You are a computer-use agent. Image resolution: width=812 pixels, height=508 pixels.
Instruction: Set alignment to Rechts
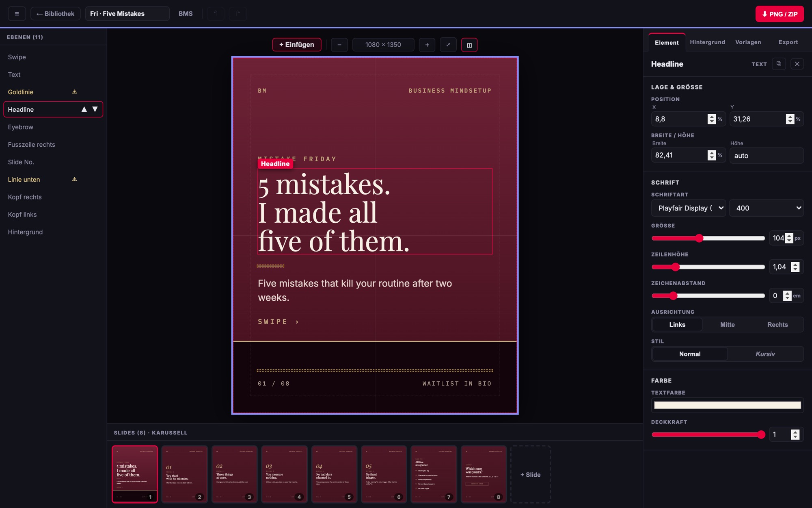click(777, 325)
